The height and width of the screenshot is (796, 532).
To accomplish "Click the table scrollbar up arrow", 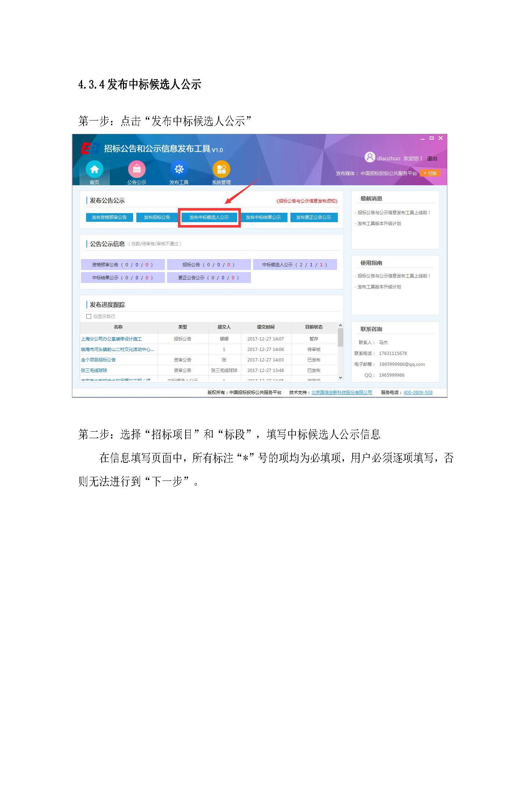I will tap(340, 326).
